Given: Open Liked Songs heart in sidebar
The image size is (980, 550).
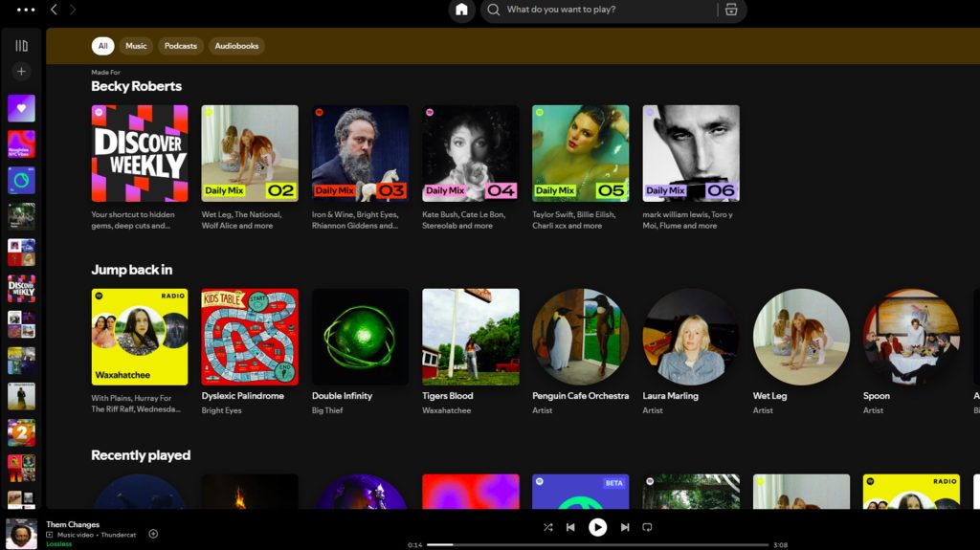Looking at the screenshot, I should point(21,108).
